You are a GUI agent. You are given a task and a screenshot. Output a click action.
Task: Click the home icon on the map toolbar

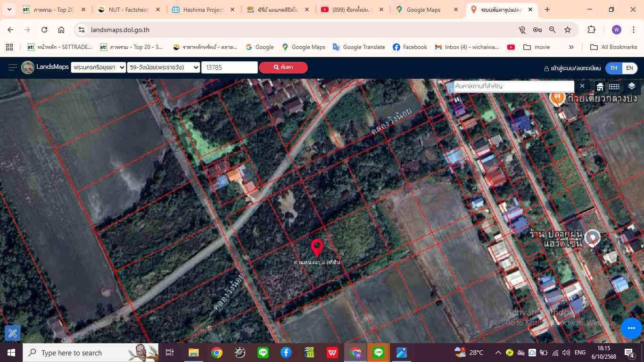600,87
